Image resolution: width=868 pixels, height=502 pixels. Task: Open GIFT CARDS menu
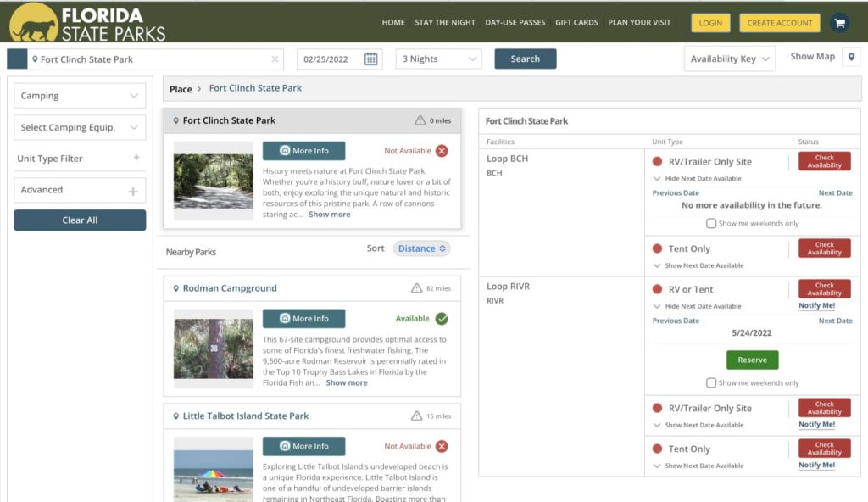pyautogui.click(x=576, y=23)
